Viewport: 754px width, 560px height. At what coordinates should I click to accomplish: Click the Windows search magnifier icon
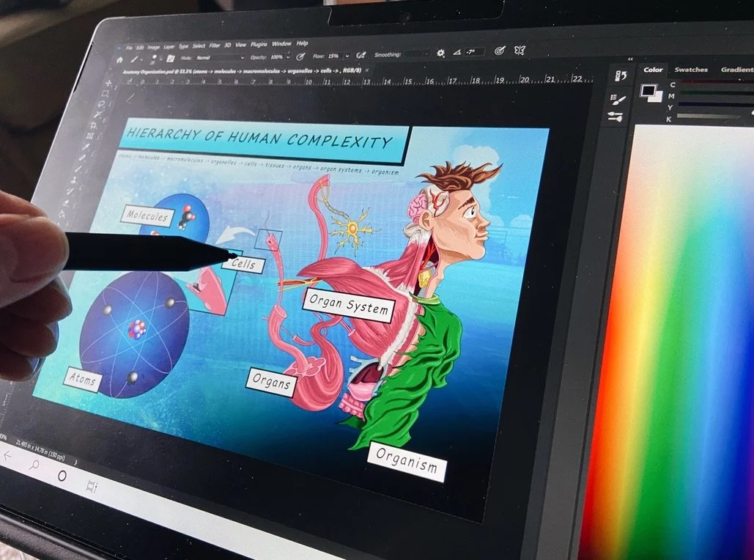point(34,465)
